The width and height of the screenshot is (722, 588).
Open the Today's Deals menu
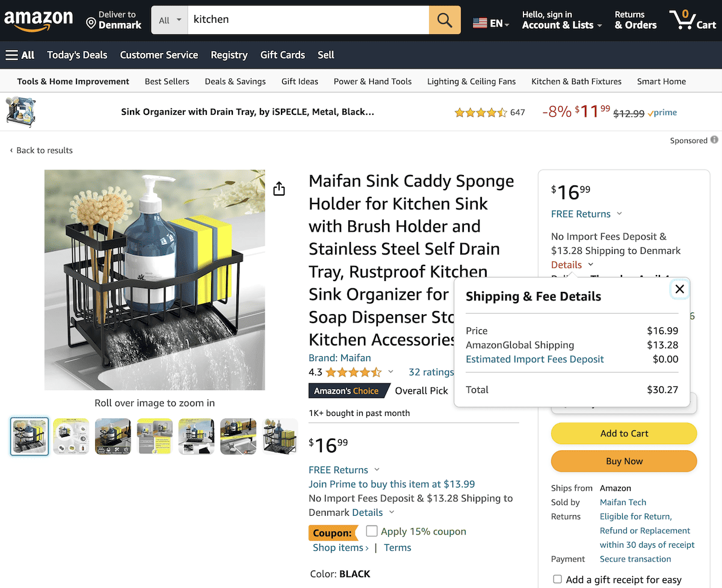[x=77, y=55]
